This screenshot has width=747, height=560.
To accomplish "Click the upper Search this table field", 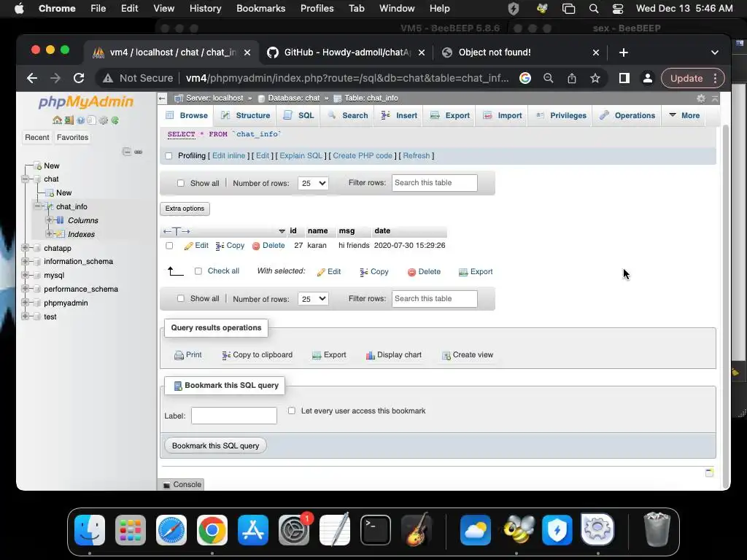I will (x=435, y=183).
